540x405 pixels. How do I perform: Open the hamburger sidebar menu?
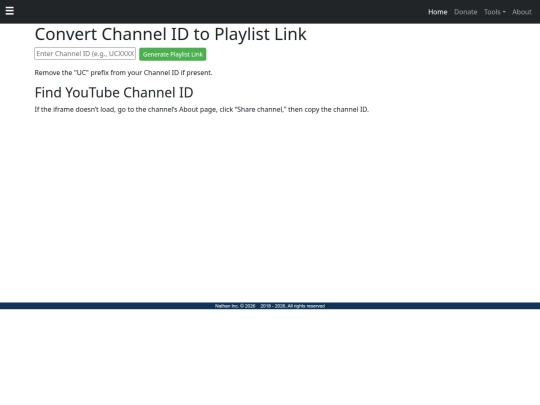click(x=10, y=11)
